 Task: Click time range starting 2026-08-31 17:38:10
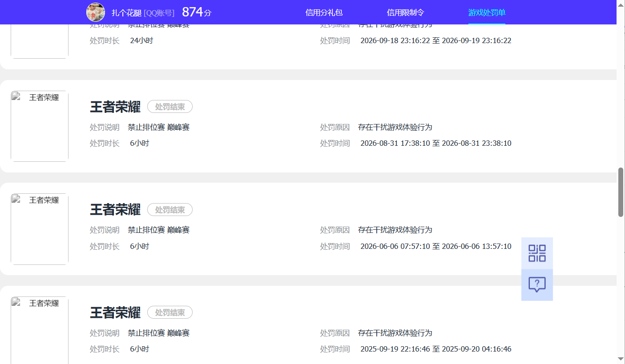[436, 143]
